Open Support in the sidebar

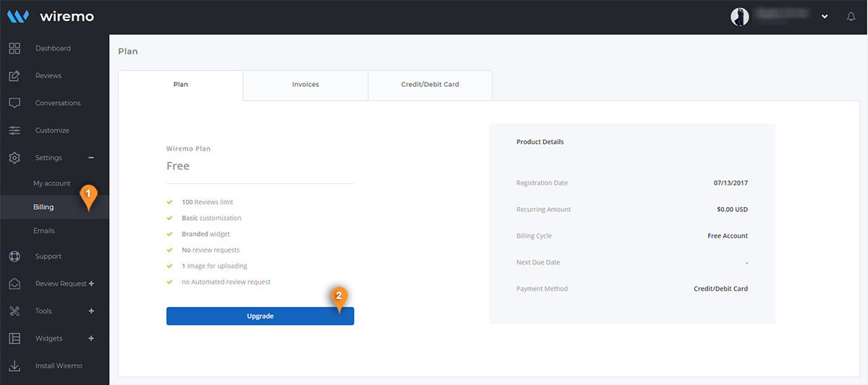(x=48, y=256)
